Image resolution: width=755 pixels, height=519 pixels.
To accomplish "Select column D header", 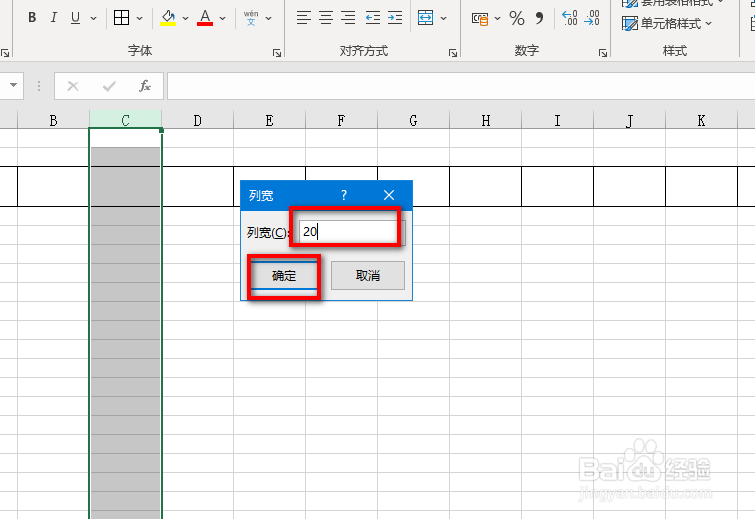I will click(197, 120).
